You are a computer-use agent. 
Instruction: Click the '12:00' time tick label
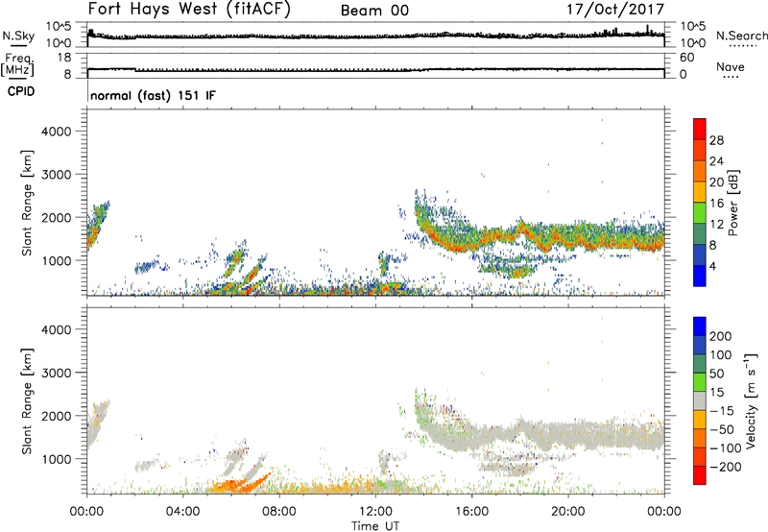375,512
